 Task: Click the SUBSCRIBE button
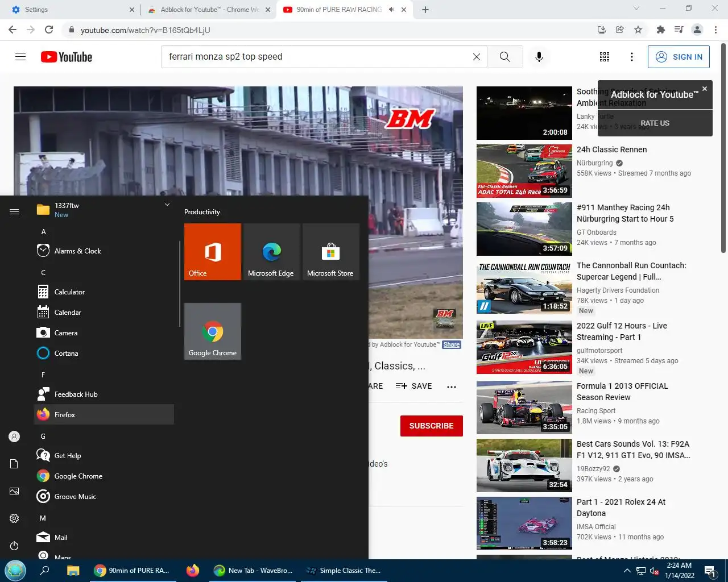pyautogui.click(x=432, y=426)
